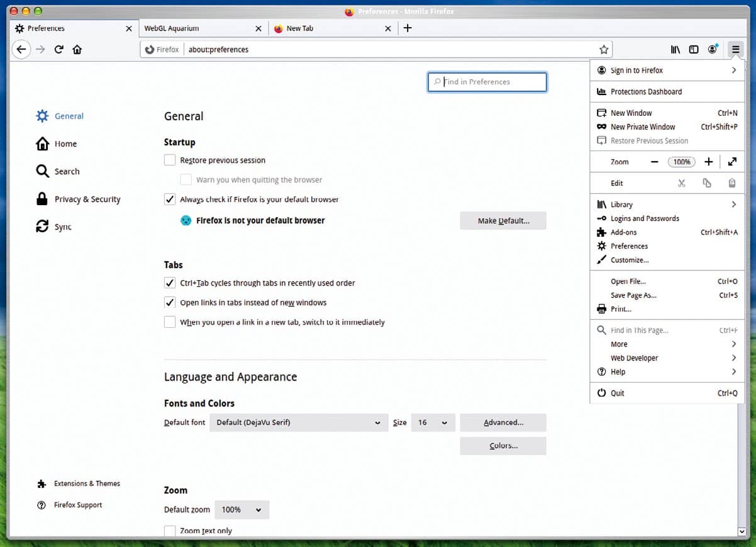The image size is (756, 547).
Task: Choose New Private Window from menu
Action: click(x=667, y=127)
